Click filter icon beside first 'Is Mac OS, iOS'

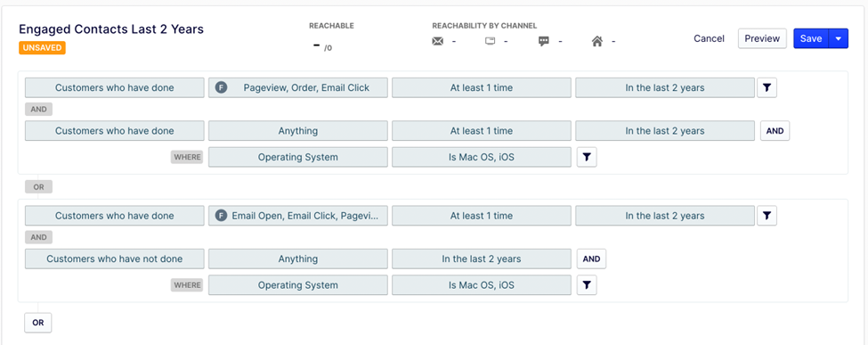[x=587, y=158]
